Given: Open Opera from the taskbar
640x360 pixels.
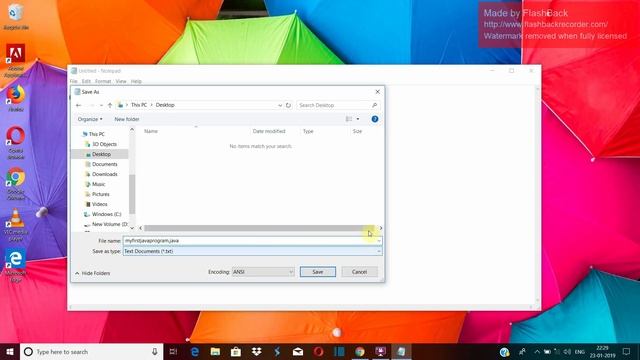Looking at the screenshot, I should click(x=319, y=352).
